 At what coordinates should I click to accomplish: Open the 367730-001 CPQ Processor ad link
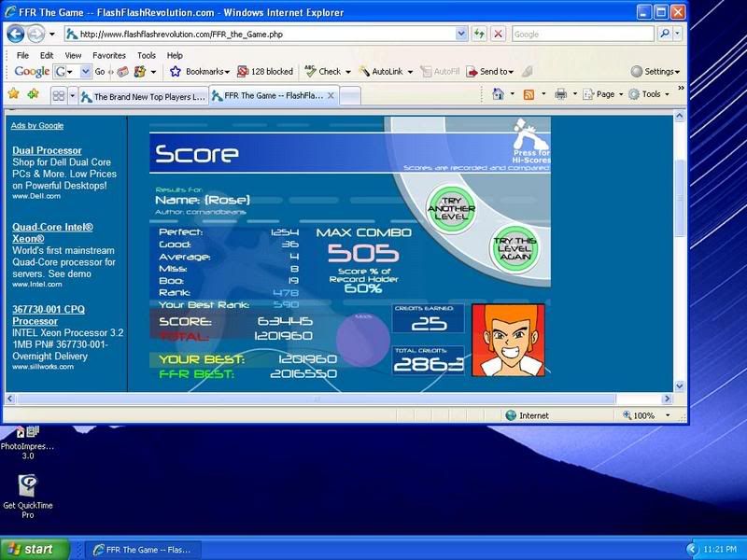49,315
